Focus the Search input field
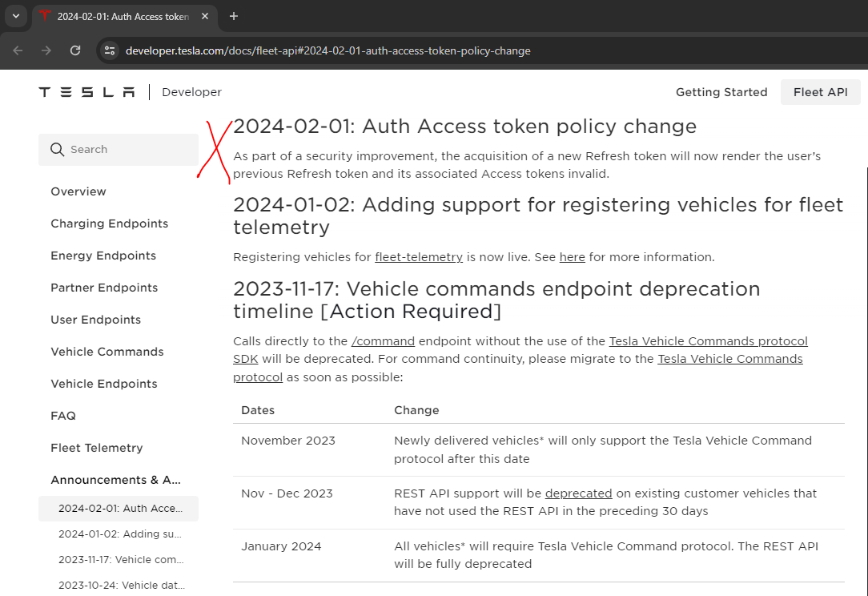 coord(119,150)
